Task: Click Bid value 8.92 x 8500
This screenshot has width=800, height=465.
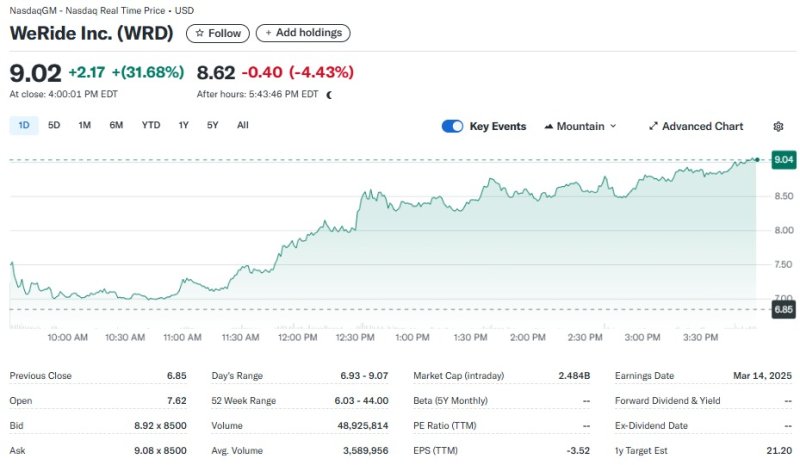Action: (x=160, y=426)
